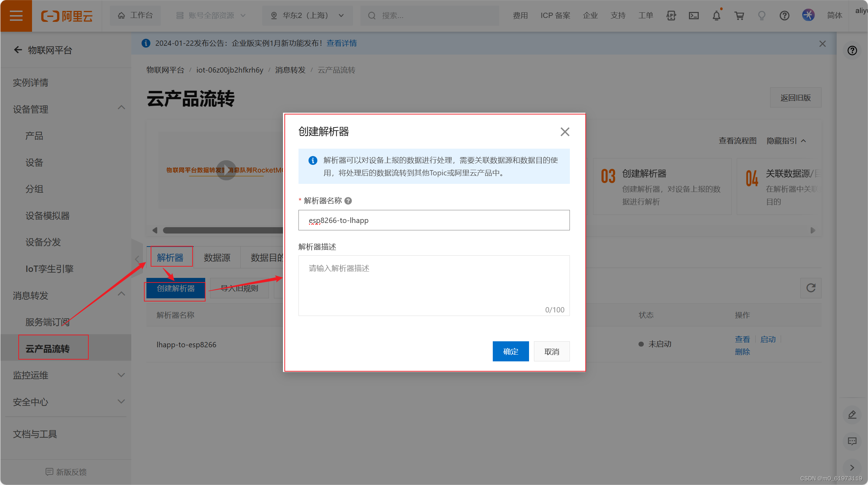Click the back arrow beside 物联网平台
This screenshot has height=485, width=868.
tap(18, 50)
